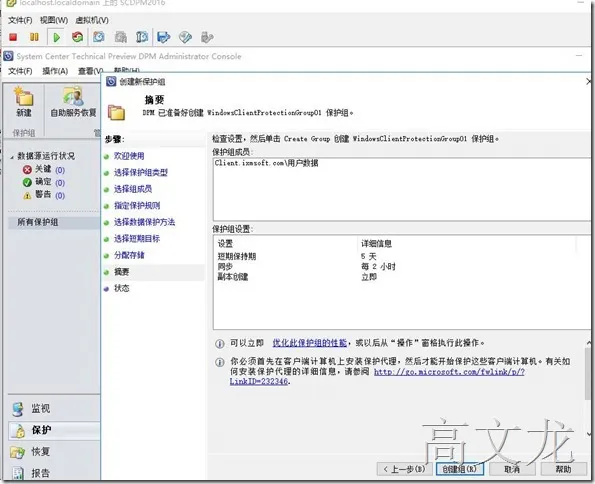The image size is (595, 484).
Task: Click the Revert toolbar icon after Checkpoint
Action: coord(121,37)
